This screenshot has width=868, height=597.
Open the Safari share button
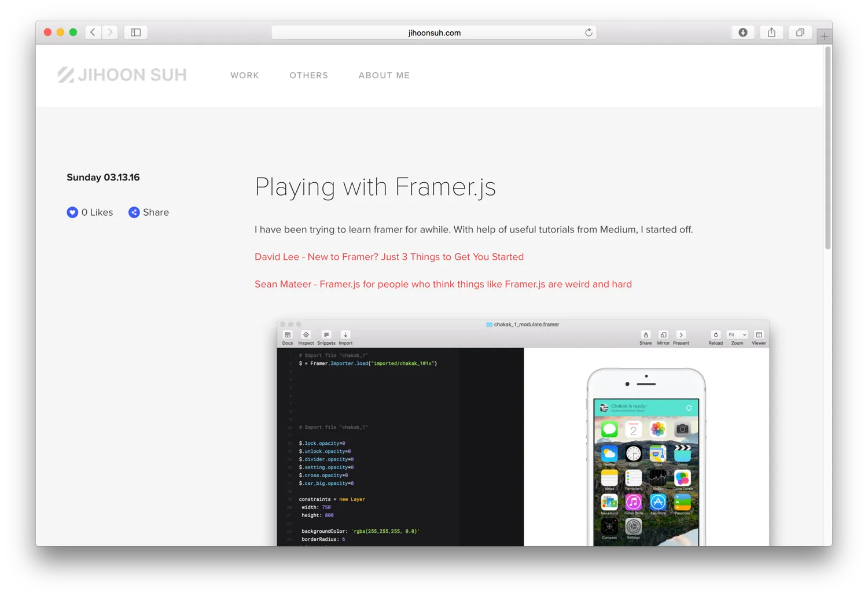point(771,32)
